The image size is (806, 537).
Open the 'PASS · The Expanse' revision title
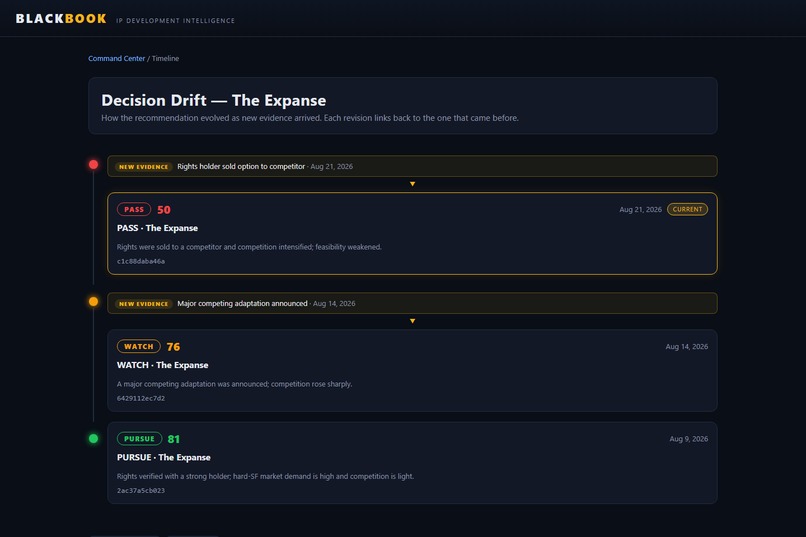157,228
